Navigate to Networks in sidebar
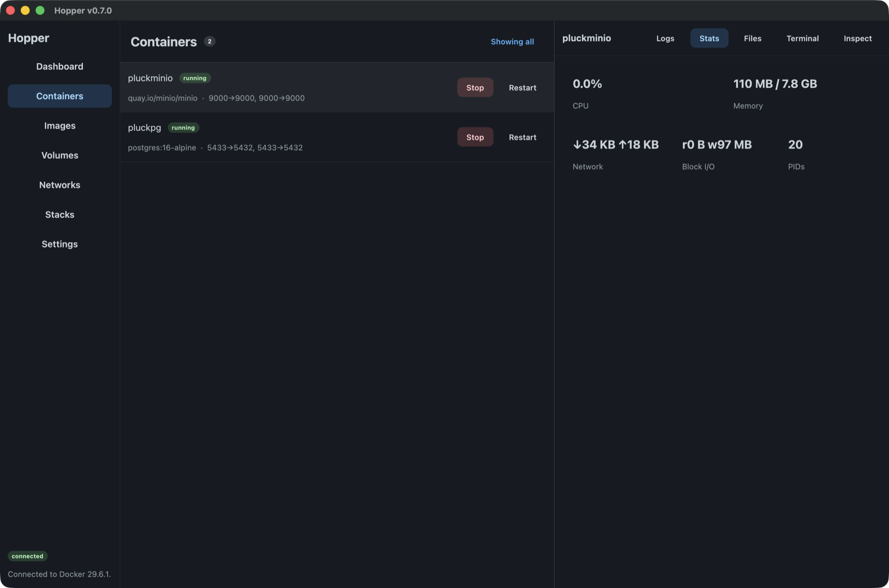The width and height of the screenshot is (889, 588). point(60,185)
